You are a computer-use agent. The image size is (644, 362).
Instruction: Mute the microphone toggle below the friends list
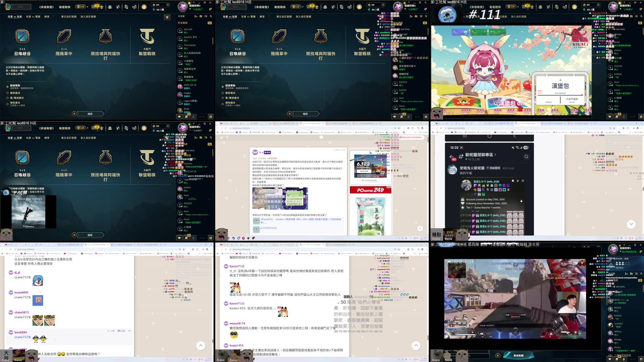coord(193,117)
